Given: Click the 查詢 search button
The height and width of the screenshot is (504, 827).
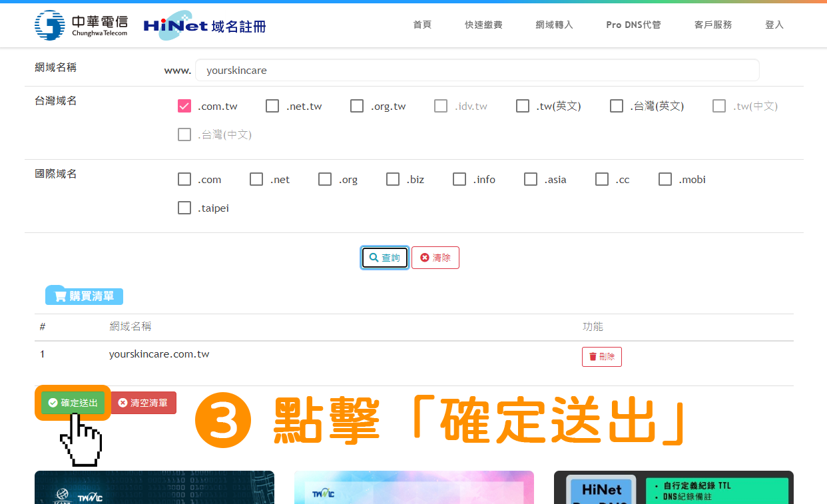Looking at the screenshot, I should coord(385,258).
